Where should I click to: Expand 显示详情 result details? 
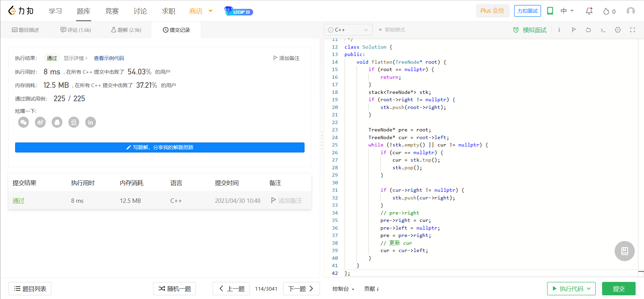tap(75, 58)
